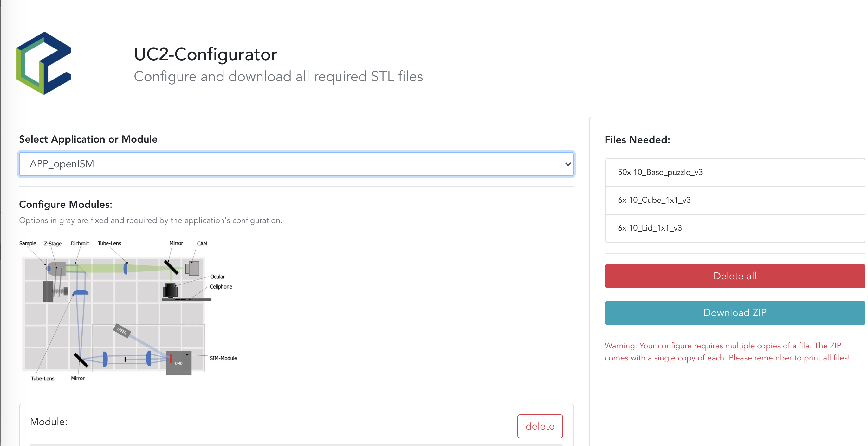Viewport: 868px width, 446px height.
Task: Click the module delete button
Action: (x=540, y=426)
